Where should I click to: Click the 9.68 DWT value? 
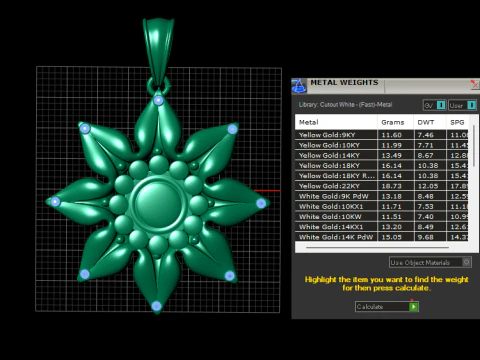426,237
